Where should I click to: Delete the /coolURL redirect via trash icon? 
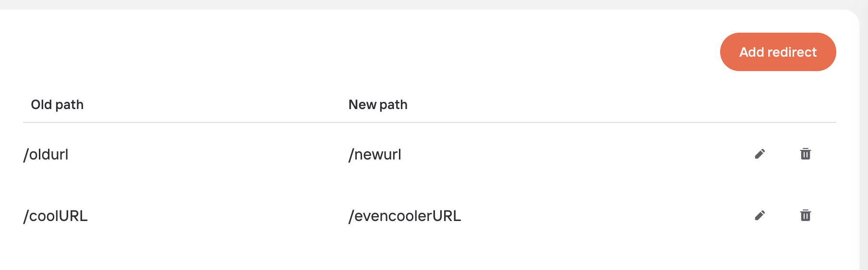point(806,216)
